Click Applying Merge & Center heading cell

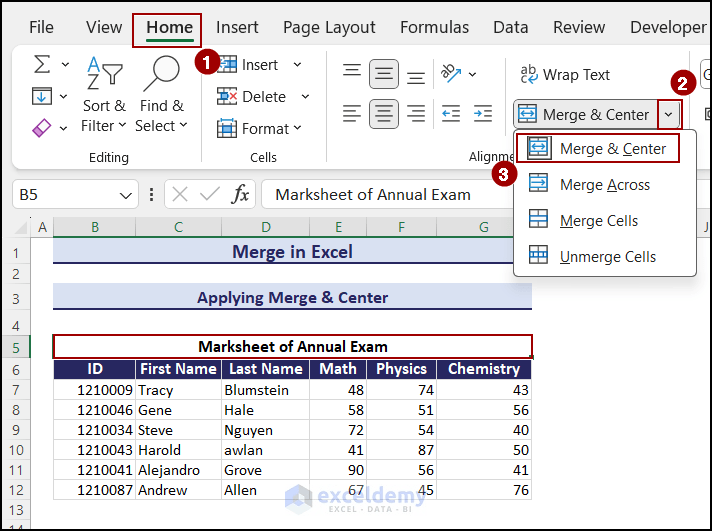tap(292, 298)
